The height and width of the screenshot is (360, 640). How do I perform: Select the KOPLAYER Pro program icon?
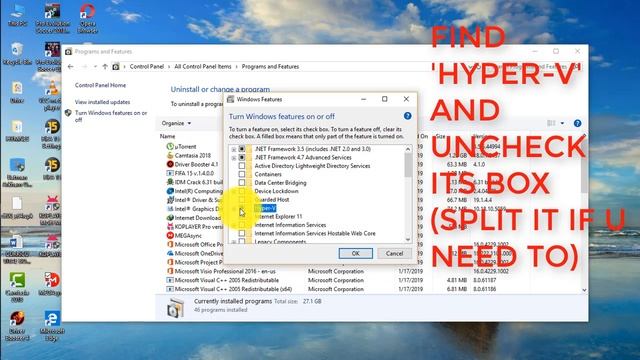tap(170, 227)
